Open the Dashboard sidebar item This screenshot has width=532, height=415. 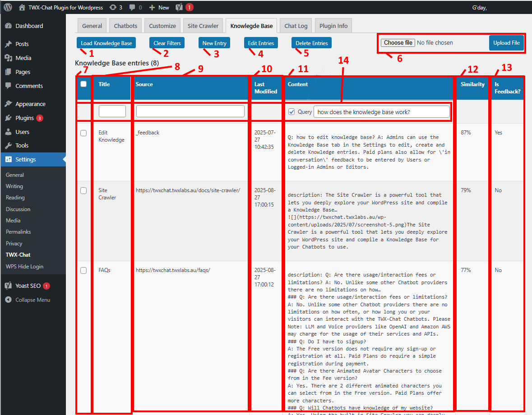(x=29, y=26)
